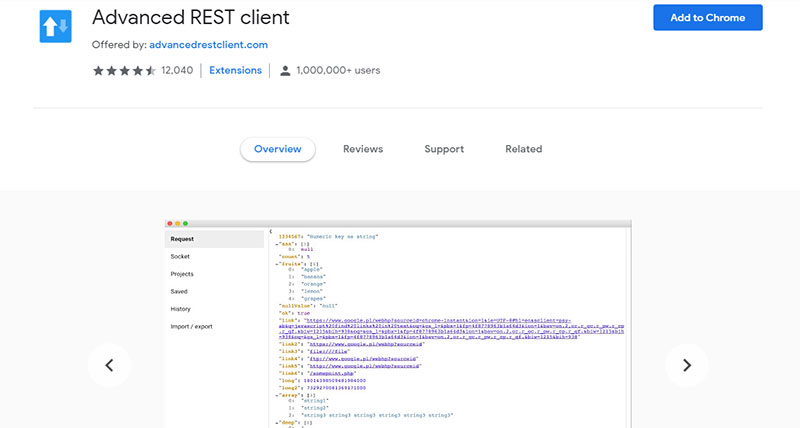Select History in the screenshot sidebar
Image resolution: width=800 pixels, height=428 pixels.
181,309
